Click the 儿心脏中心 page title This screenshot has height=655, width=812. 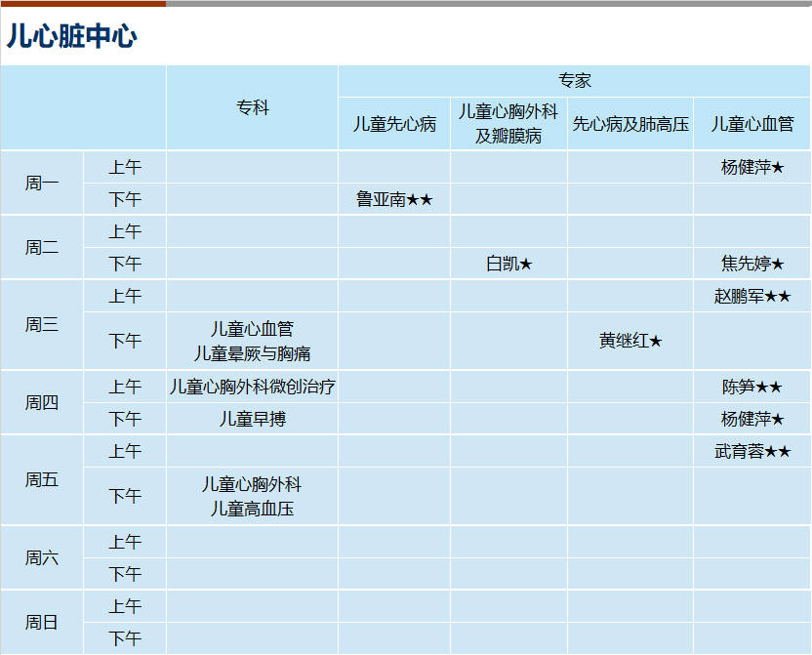[x=71, y=36]
